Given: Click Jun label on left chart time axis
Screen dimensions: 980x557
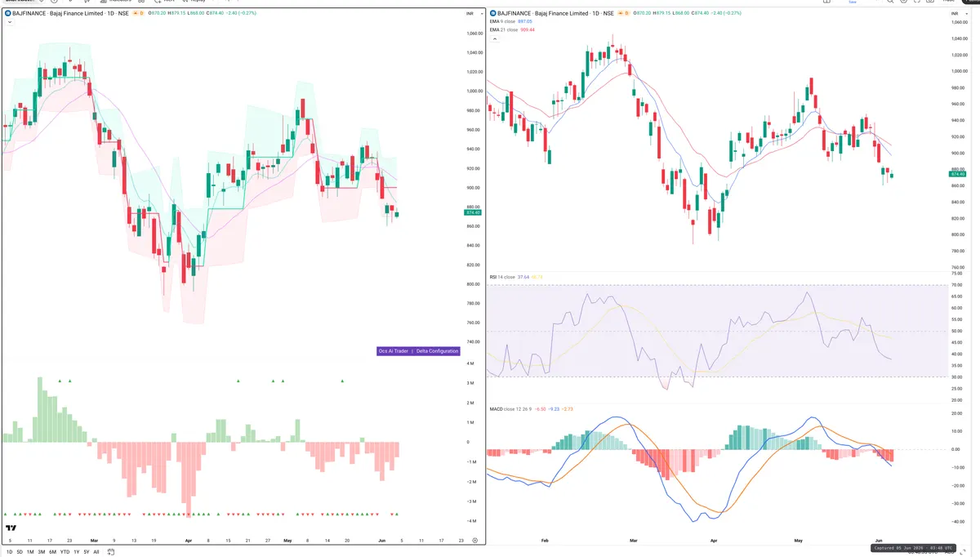Looking at the screenshot, I should point(383,541).
